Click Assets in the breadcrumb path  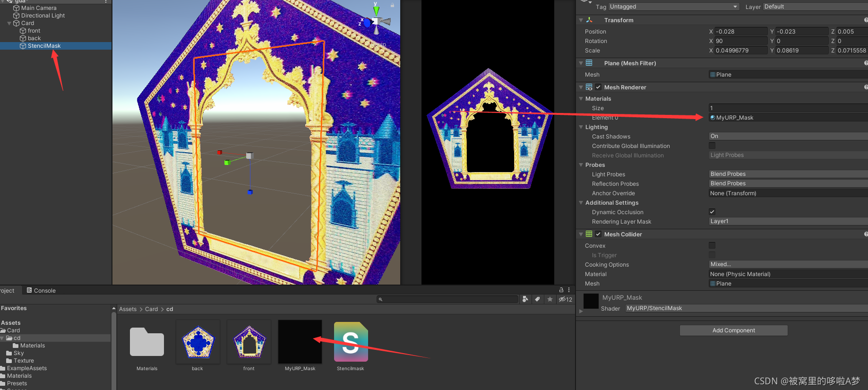pos(128,309)
